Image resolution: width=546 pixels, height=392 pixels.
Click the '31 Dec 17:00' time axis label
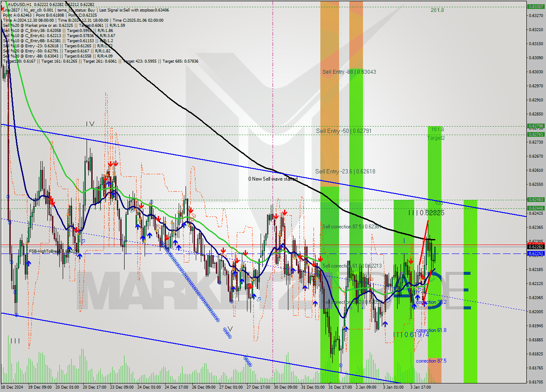(x=341, y=387)
